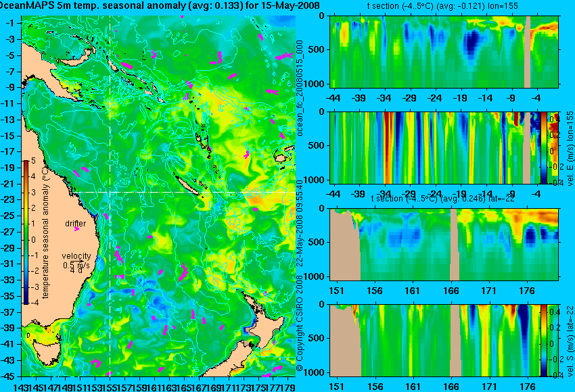Screen dimensions: 575x392
Task: Click the white dashed vertical section line at 155
Action: tap(110, 195)
